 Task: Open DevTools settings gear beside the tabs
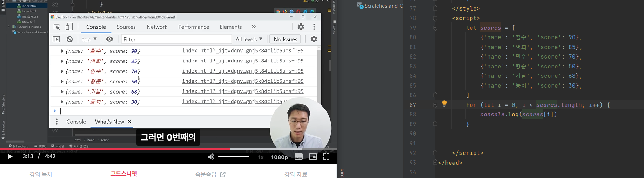[x=301, y=27]
